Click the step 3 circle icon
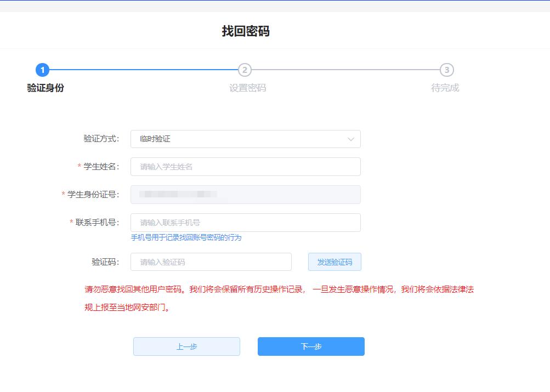The height and width of the screenshot is (392, 550). click(447, 70)
